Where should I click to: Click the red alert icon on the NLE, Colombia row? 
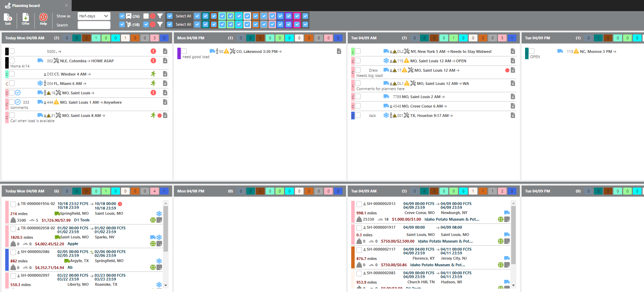click(x=153, y=61)
